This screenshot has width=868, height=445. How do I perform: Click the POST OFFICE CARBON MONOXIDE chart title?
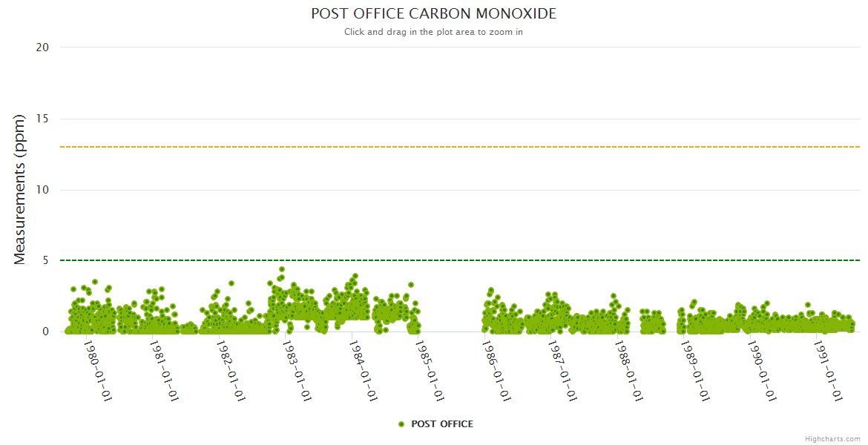[433, 14]
